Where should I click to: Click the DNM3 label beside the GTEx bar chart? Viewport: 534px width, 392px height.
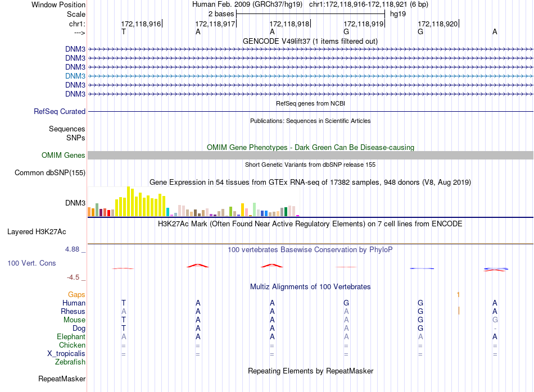75,203
